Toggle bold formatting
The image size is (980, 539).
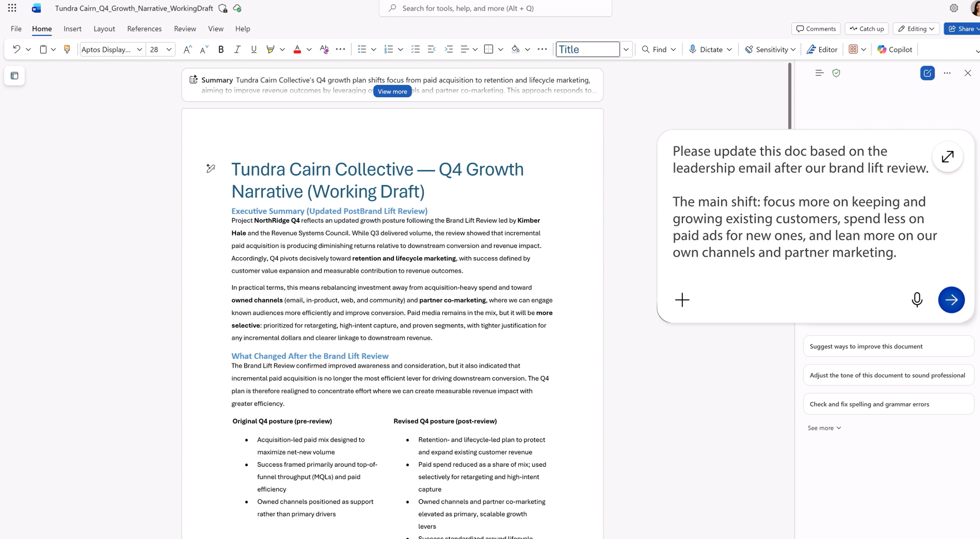coord(221,49)
